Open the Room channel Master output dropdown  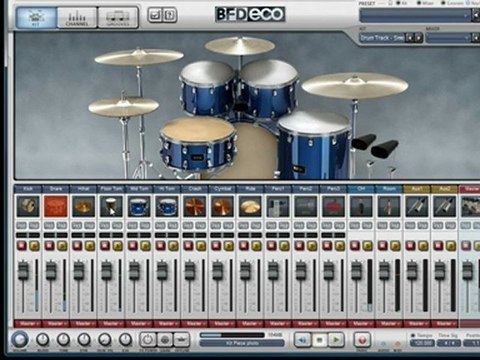coord(389,323)
